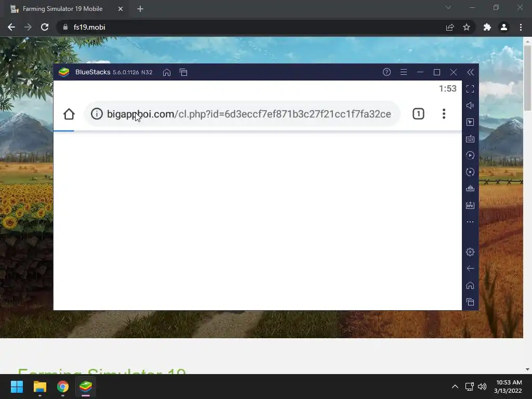This screenshot has height=399, width=532.
Task: Click the BlueStacks rotate sync icon
Action: point(470,172)
